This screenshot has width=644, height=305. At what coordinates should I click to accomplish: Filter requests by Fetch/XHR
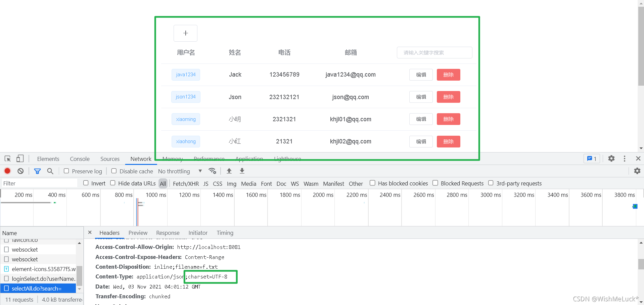coord(186,184)
